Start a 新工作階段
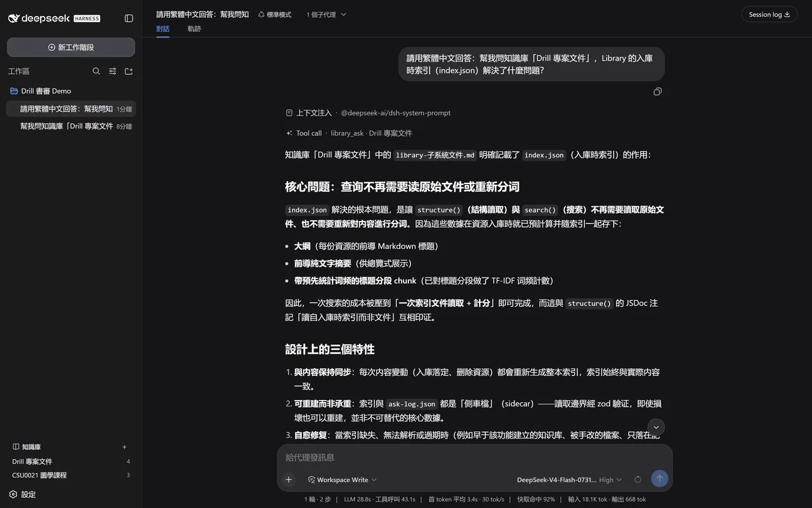This screenshot has width=812, height=508. pyautogui.click(x=71, y=47)
